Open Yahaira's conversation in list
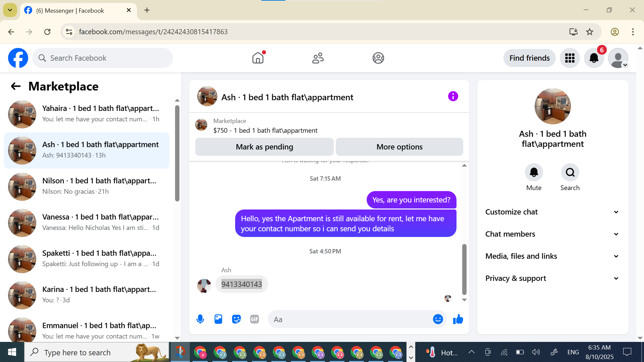The width and height of the screenshot is (644, 362). pyautogui.click(x=87, y=114)
